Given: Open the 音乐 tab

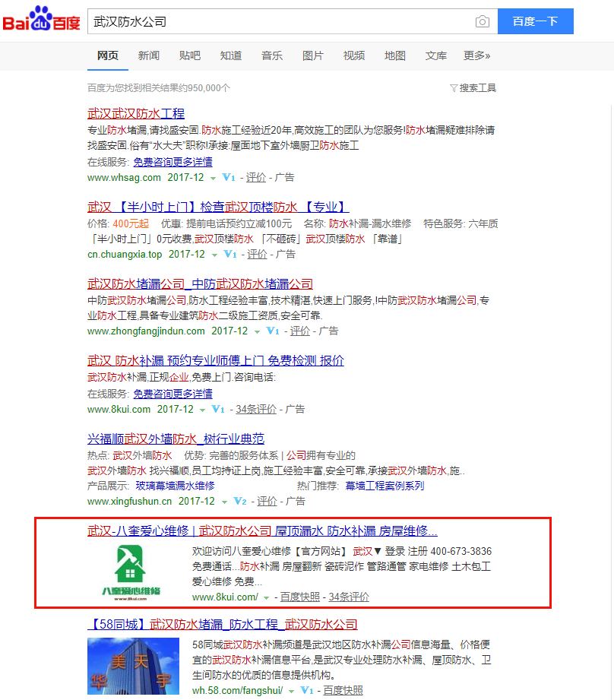Looking at the screenshot, I should (x=272, y=55).
